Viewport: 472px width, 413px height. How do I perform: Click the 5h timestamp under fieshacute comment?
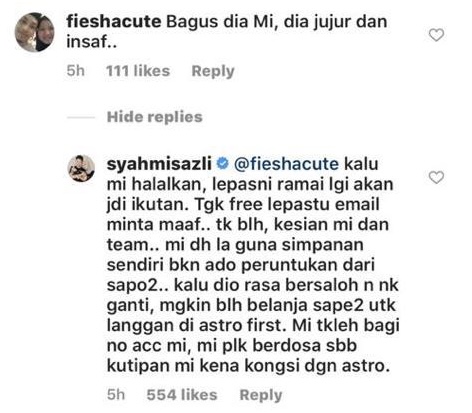click(75, 71)
